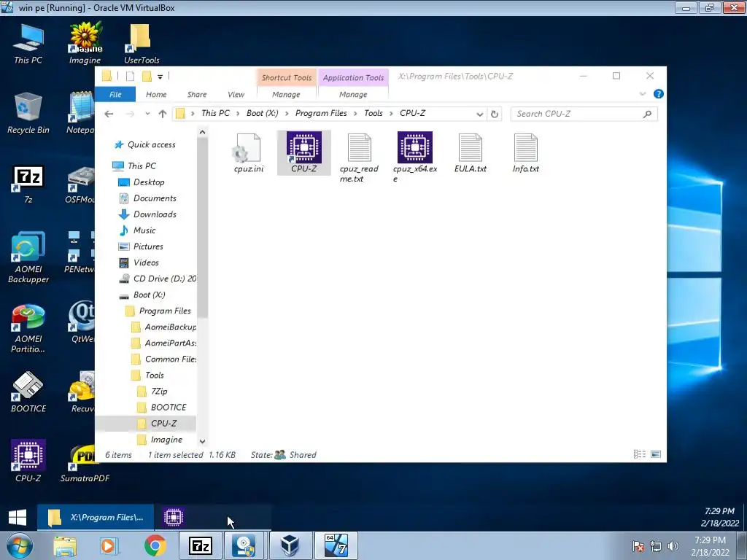Expand the ribbon with chevron
The image size is (747, 560).
coord(643,94)
